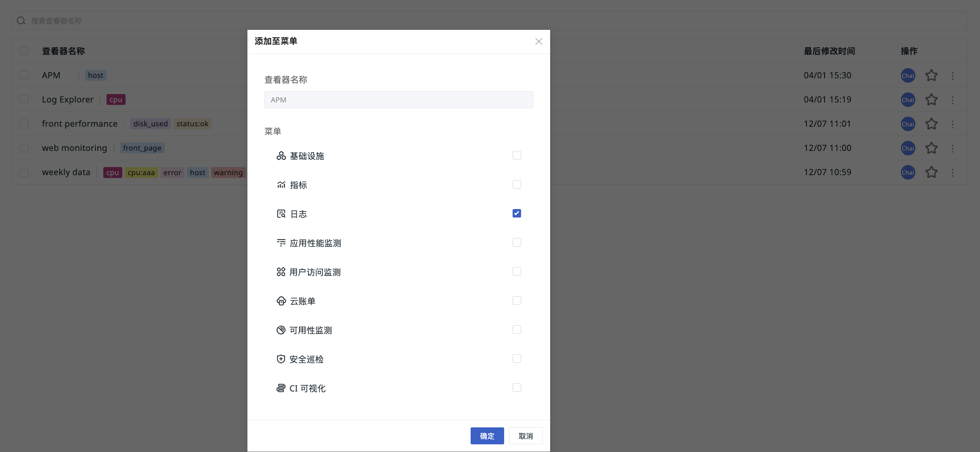980x452 pixels.
Task: Click the 日志 log search icon
Action: coord(281,214)
